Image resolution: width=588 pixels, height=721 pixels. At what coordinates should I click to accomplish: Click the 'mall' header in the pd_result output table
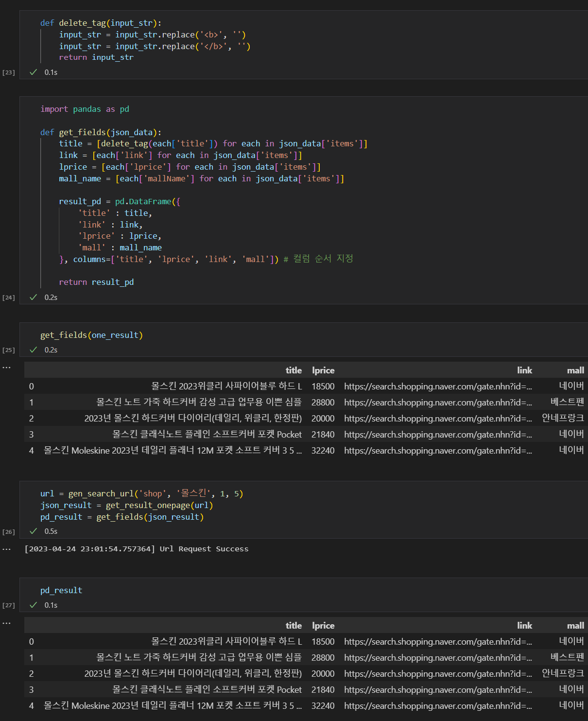tap(575, 625)
